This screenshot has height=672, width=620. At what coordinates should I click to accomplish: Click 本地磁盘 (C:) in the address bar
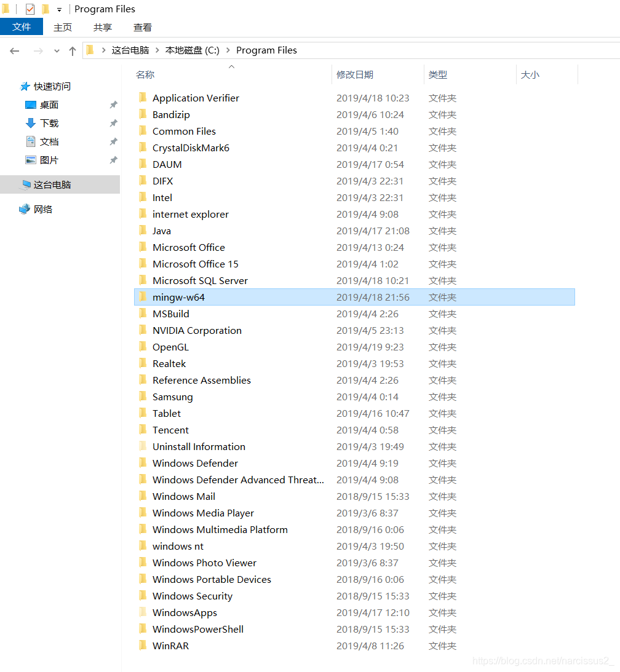click(192, 50)
